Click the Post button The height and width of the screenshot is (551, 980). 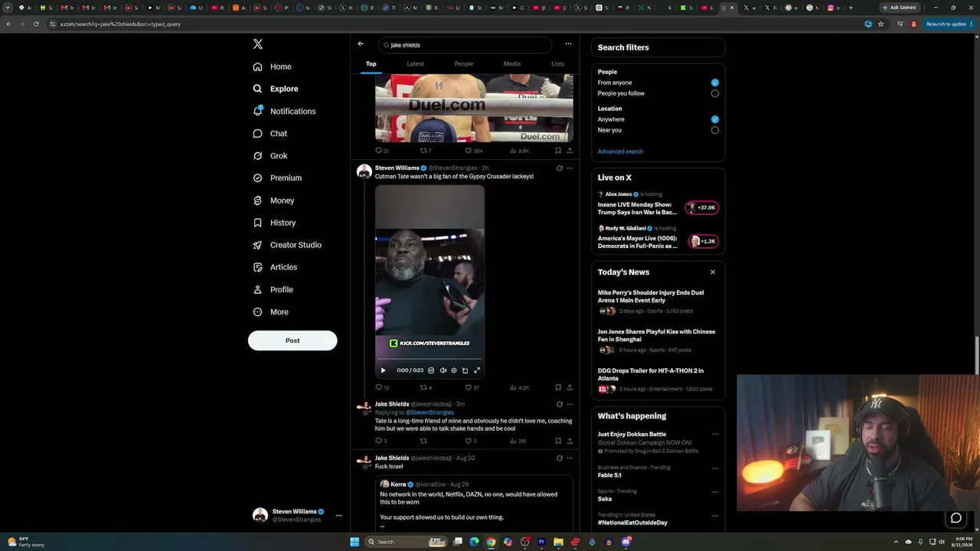(x=292, y=341)
